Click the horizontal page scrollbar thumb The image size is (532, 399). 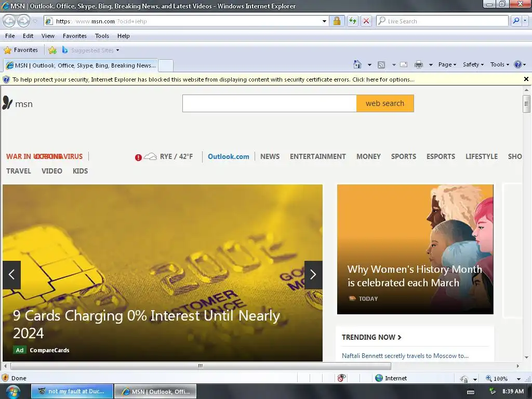click(x=201, y=366)
